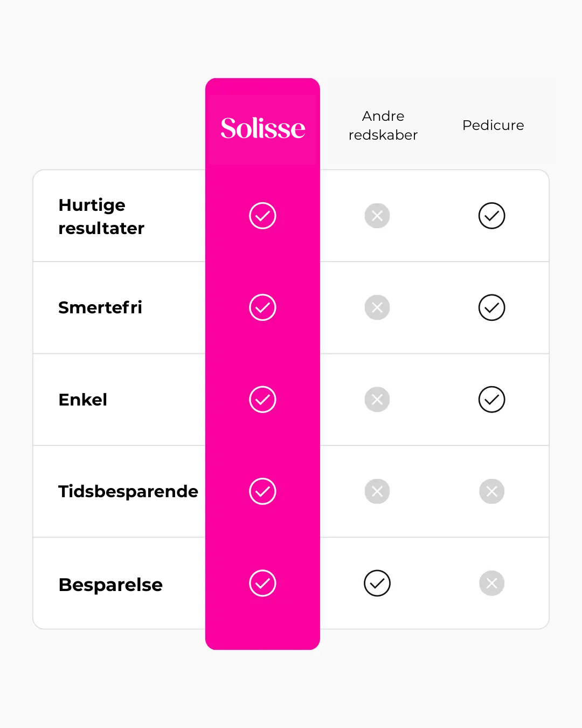582x728 pixels.
Task: Click Pedicure checkmark in Hurtige resultater row
Action: tap(491, 216)
